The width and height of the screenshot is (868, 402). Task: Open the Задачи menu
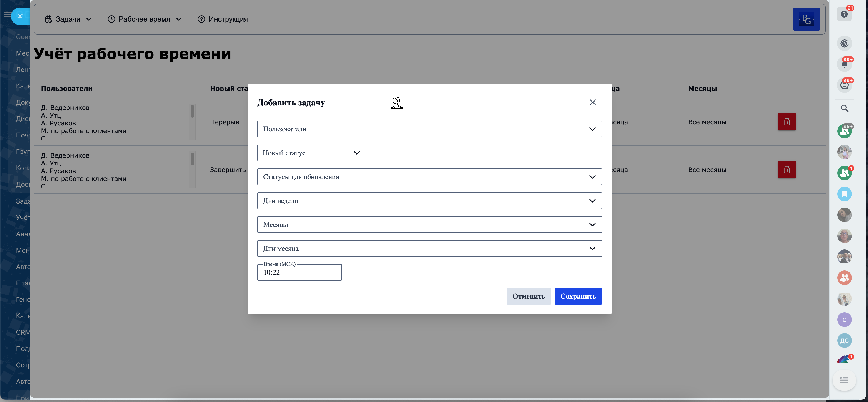click(x=68, y=19)
